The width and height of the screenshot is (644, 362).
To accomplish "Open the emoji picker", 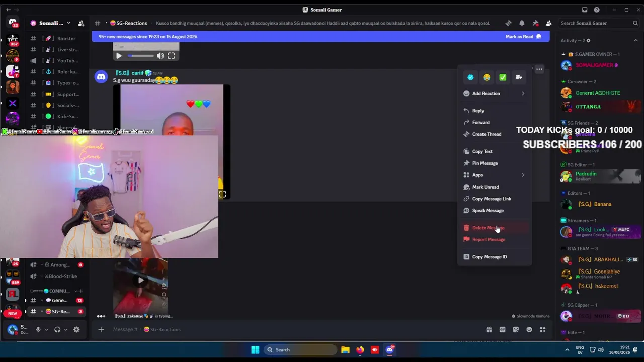I will tap(529, 330).
